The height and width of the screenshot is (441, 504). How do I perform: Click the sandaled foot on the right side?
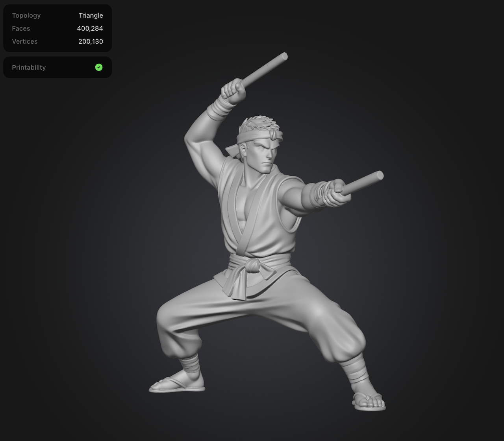(369, 402)
